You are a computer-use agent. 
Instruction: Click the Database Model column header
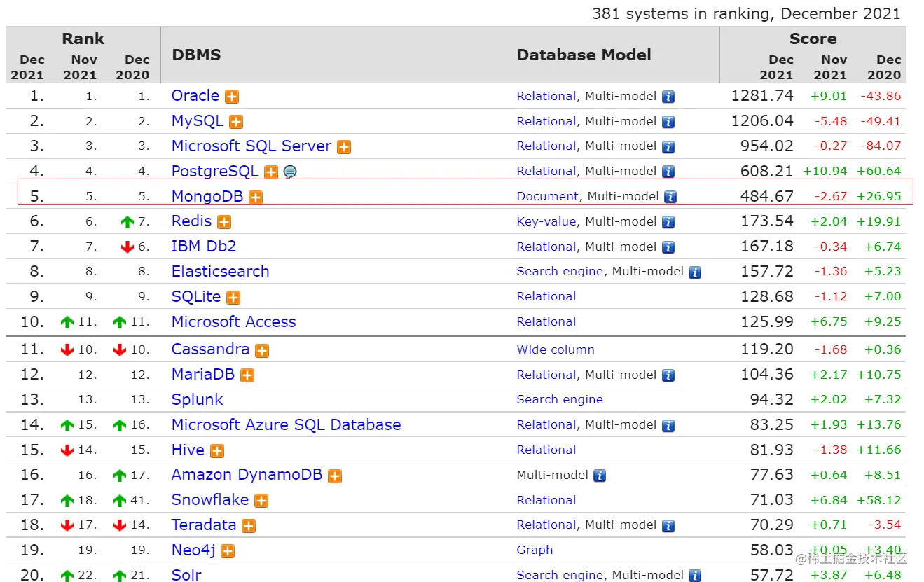[x=584, y=55]
